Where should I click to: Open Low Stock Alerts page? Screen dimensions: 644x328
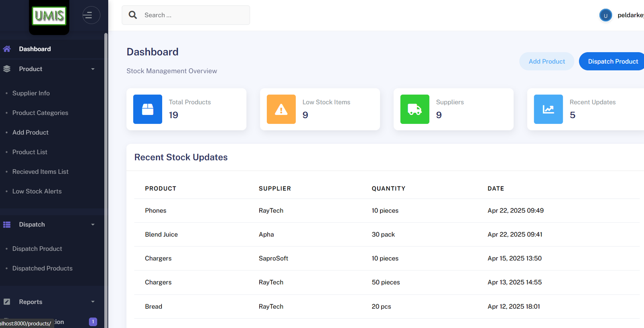37,191
